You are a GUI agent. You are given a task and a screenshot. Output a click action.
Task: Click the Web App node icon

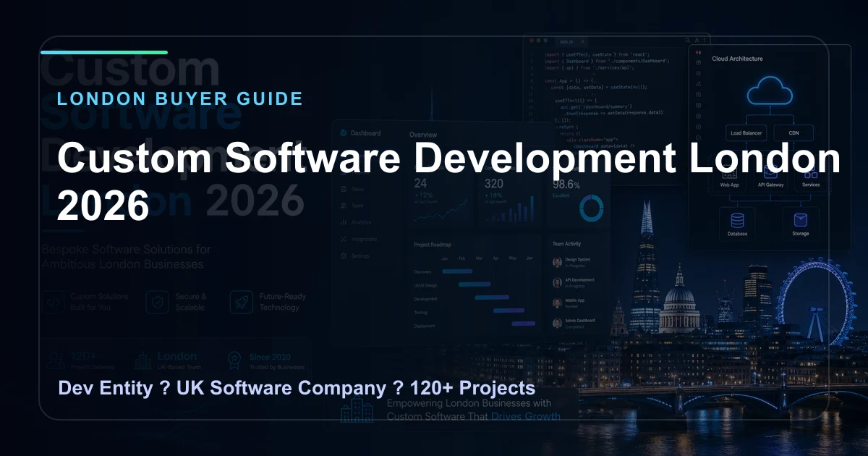(x=728, y=172)
